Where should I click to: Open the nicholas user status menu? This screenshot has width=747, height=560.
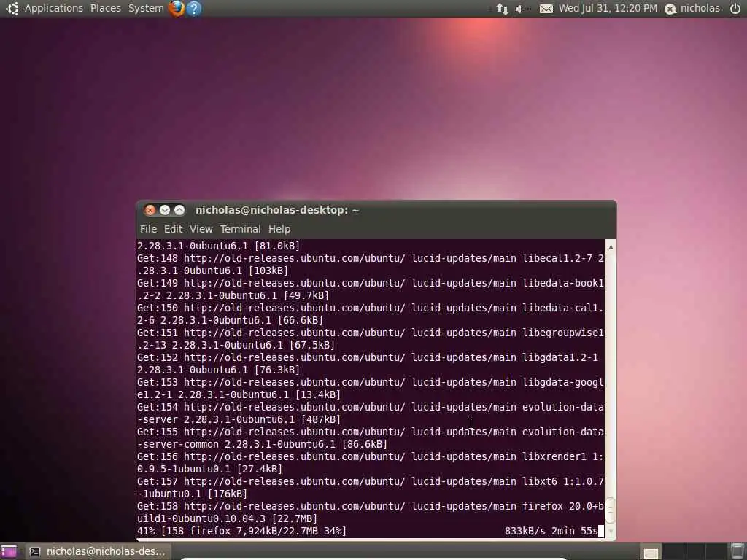click(692, 8)
